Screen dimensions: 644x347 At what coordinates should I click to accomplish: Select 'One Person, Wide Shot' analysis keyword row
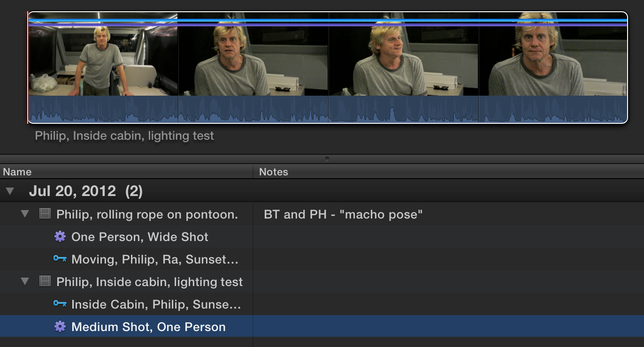[322, 237]
